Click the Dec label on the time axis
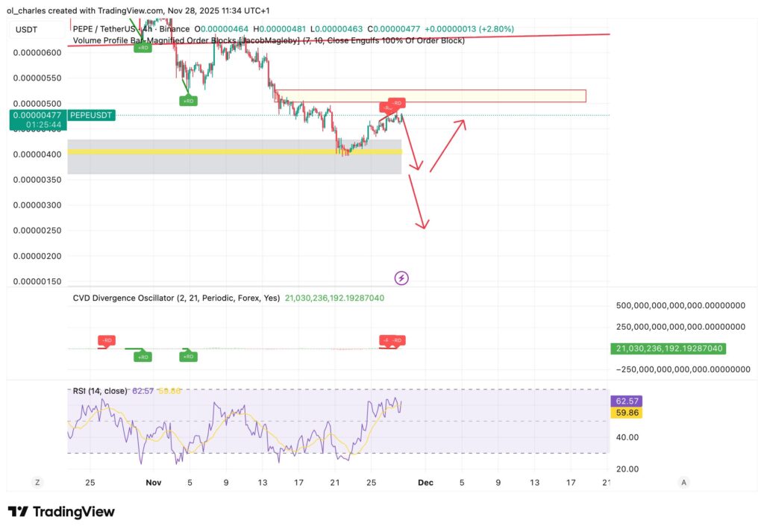 pyautogui.click(x=425, y=483)
